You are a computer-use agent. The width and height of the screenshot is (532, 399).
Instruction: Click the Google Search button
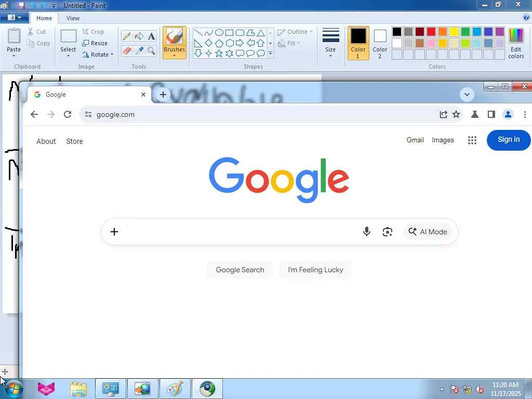click(x=240, y=270)
